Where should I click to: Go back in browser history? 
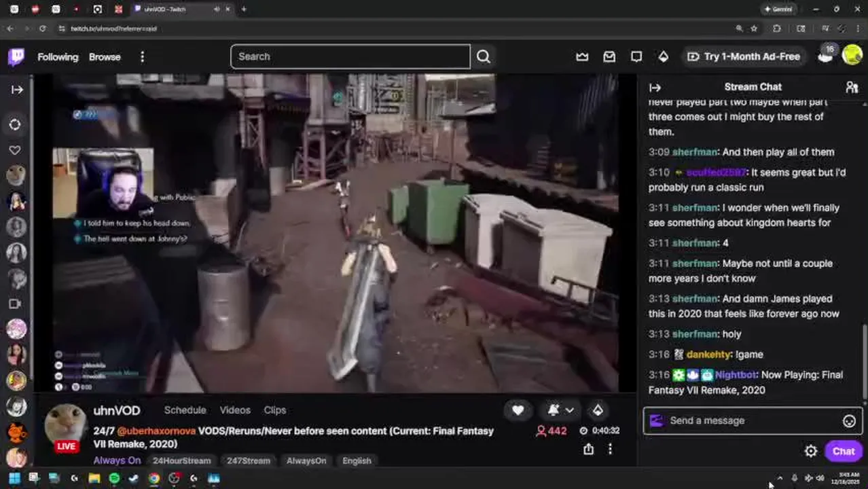pyautogui.click(x=10, y=29)
